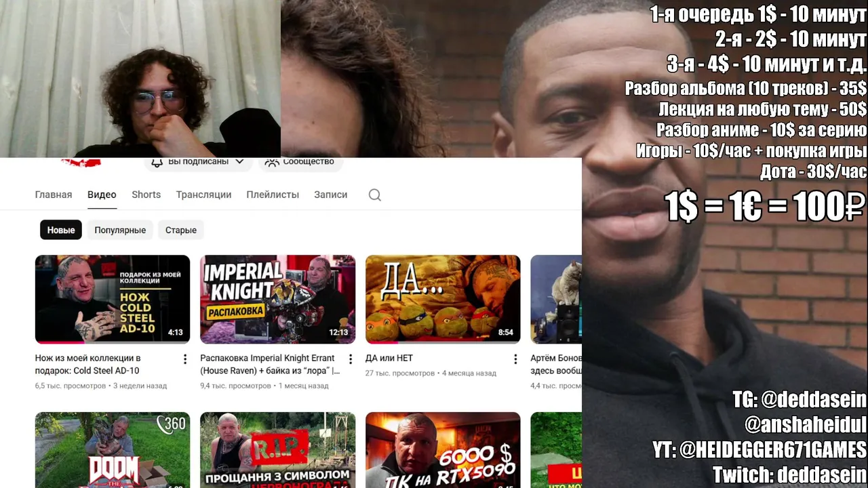Open more options for Cold Steel AD-10 video
Screen dimensions: 868x488
tap(184, 359)
